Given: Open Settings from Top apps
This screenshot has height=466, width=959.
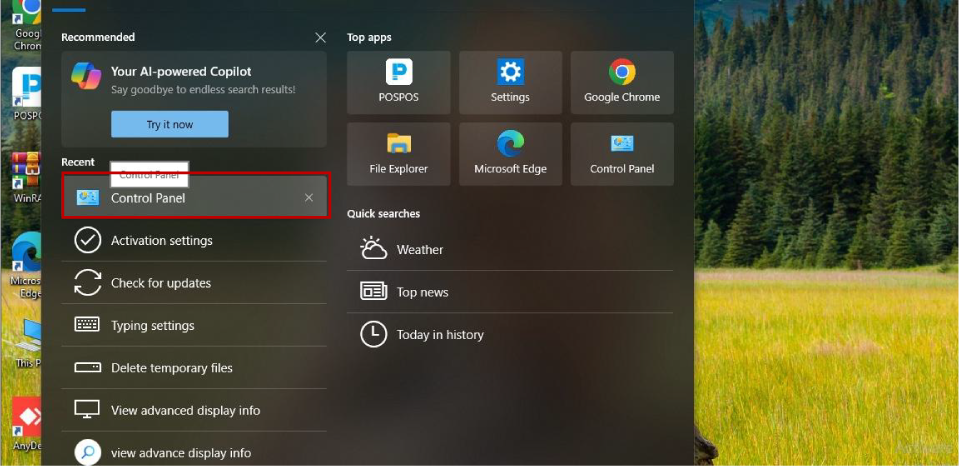Looking at the screenshot, I should [510, 82].
